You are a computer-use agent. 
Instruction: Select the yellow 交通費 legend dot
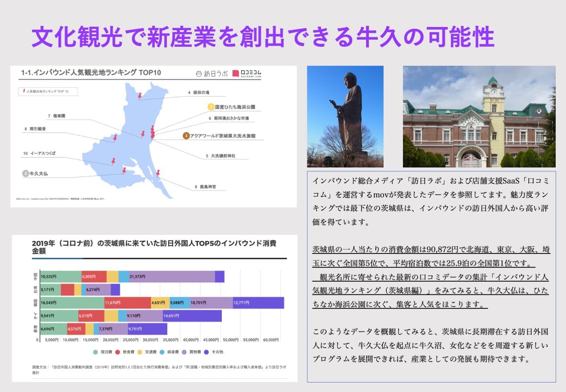click(140, 352)
